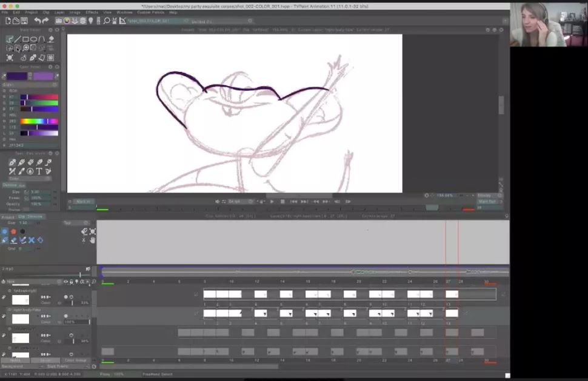The height and width of the screenshot is (381, 588).
Task: Select the Ellipse tool
Action: [33, 38]
